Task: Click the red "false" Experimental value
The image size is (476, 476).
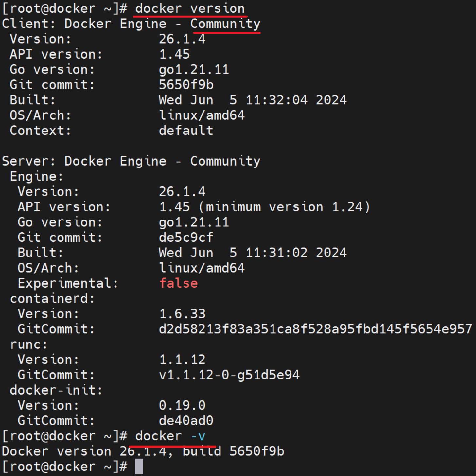Action: click(178, 283)
